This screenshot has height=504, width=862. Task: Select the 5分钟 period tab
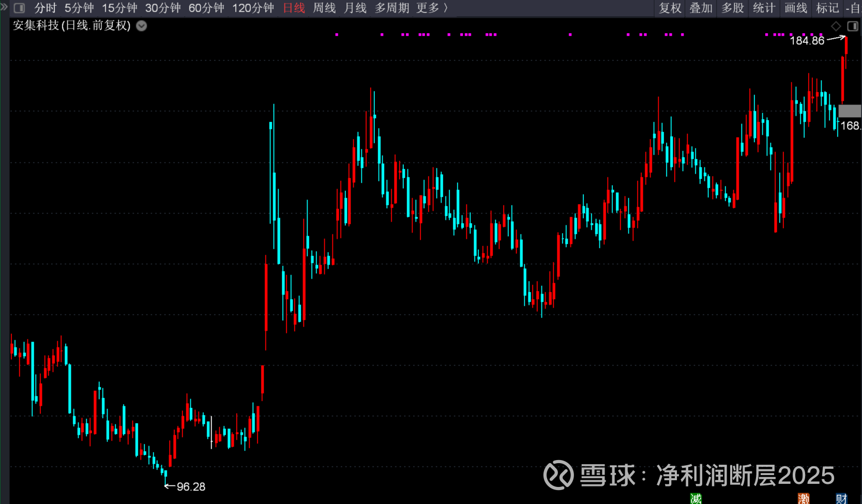click(x=79, y=8)
